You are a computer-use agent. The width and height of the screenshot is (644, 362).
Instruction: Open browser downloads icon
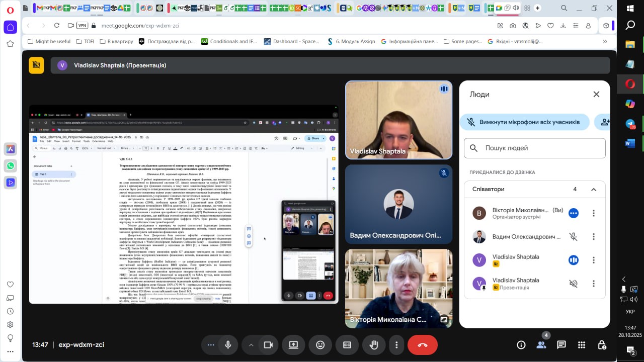(563, 26)
